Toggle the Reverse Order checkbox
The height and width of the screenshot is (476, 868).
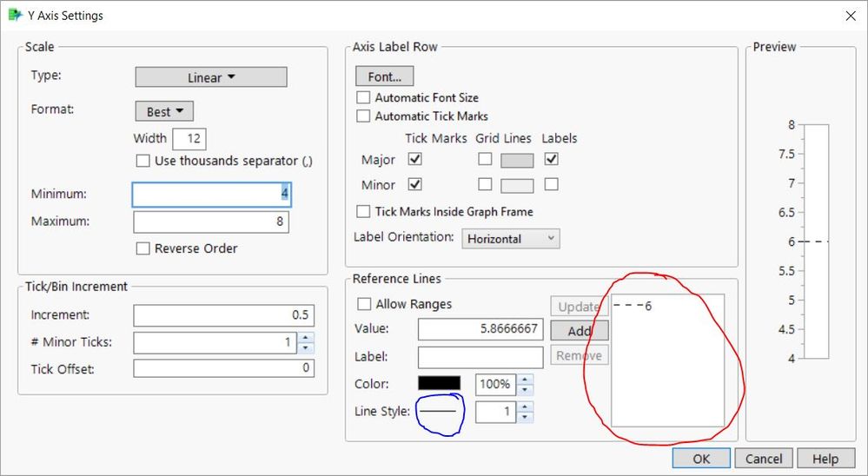[142, 248]
